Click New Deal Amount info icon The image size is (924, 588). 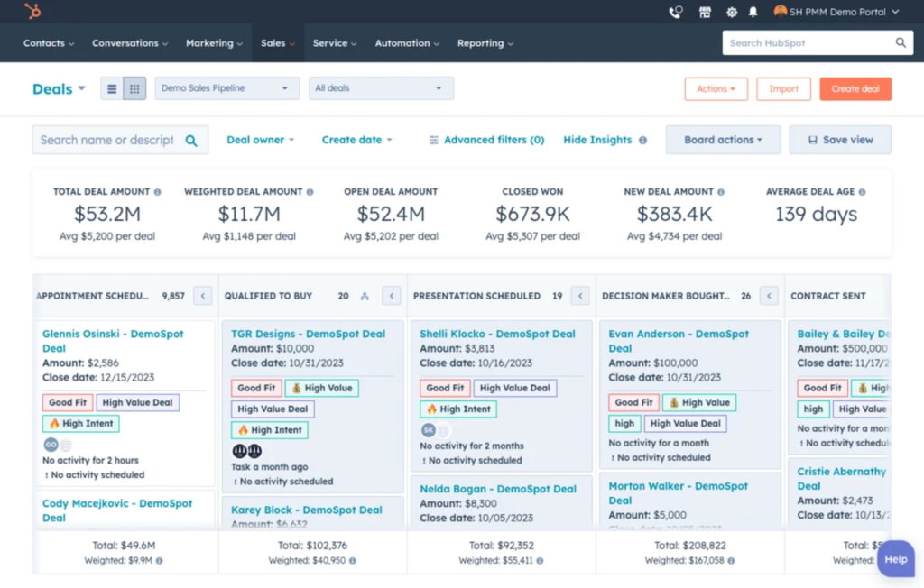(721, 192)
